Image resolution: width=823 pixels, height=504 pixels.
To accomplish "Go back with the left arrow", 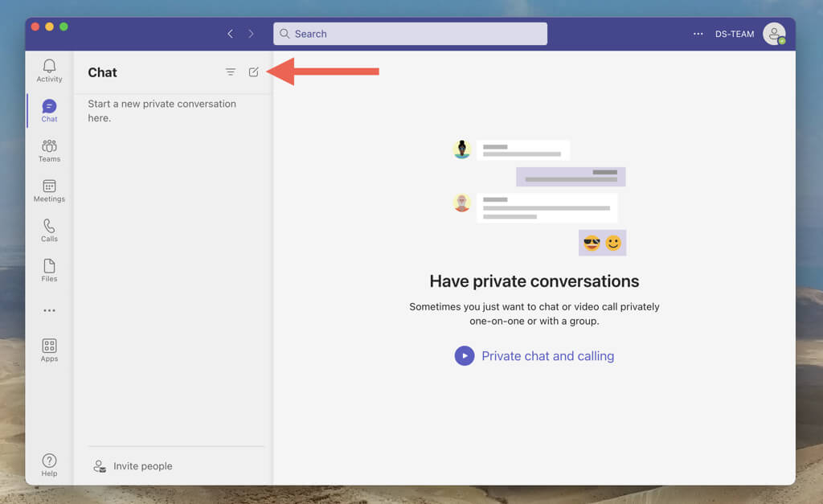I will coord(230,34).
